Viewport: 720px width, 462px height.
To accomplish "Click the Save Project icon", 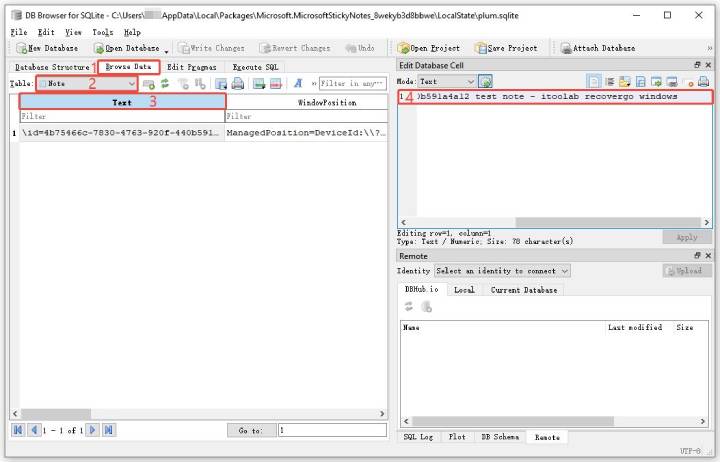I will [x=506, y=48].
